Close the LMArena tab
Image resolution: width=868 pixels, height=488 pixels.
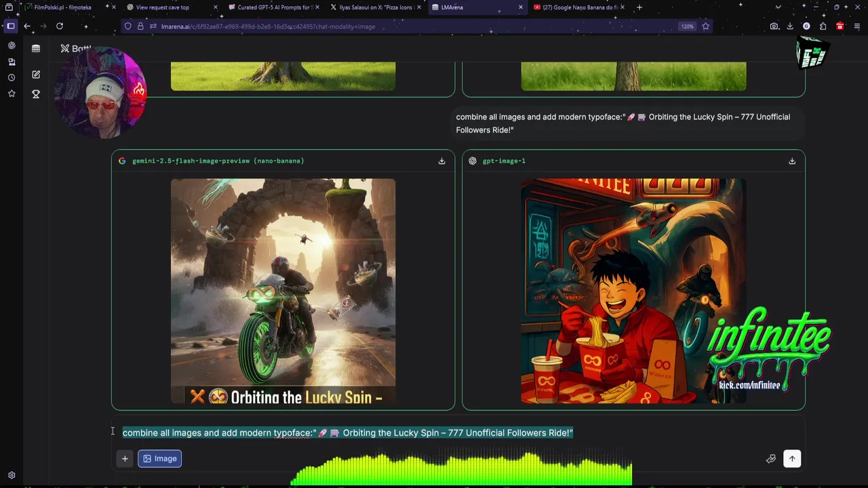pos(521,7)
